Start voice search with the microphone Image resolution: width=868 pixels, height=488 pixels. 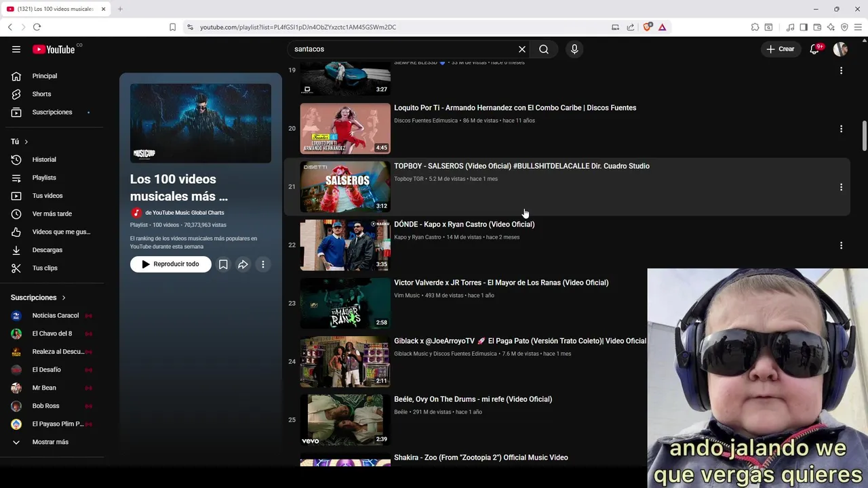point(574,49)
